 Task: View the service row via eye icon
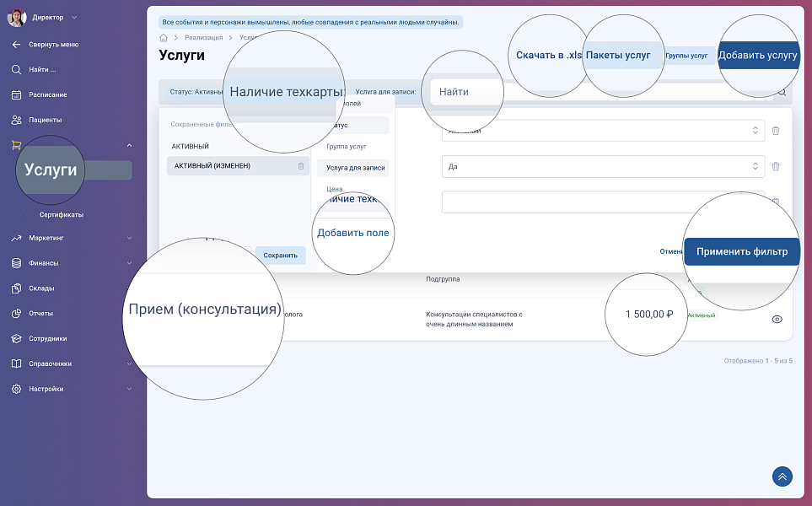777,320
